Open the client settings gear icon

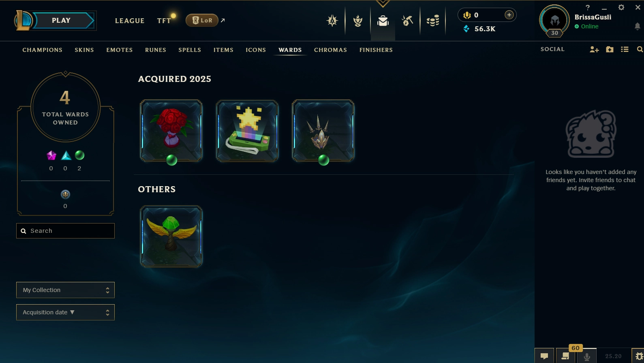click(x=621, y=7)
